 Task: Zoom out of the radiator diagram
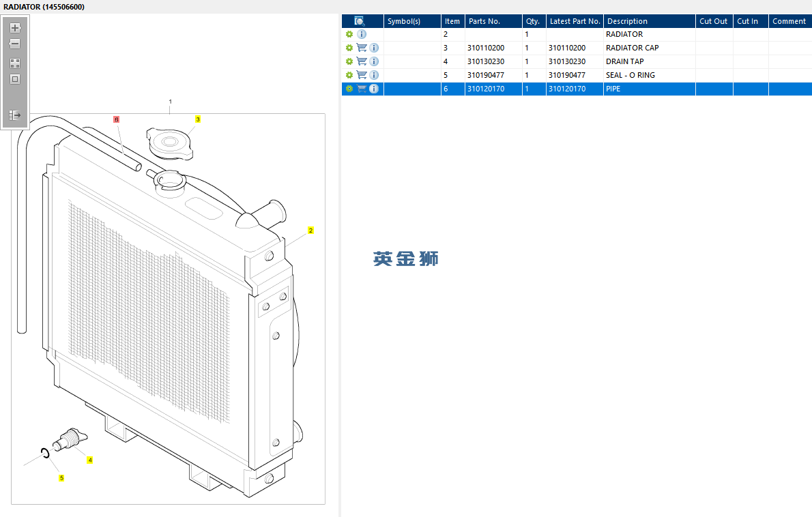pos(15,44)
